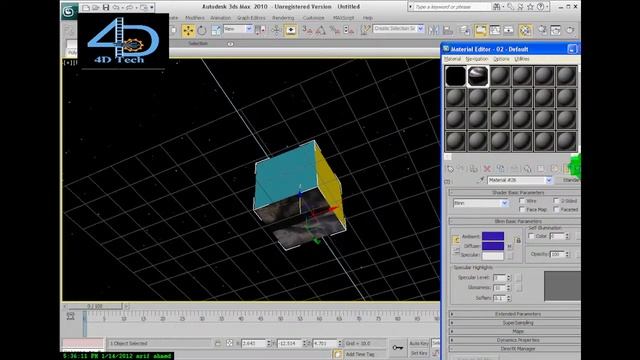Click the Set Keys large key icon
The width and height of the screenshot is (640, 360).
(x=397, y=347)
